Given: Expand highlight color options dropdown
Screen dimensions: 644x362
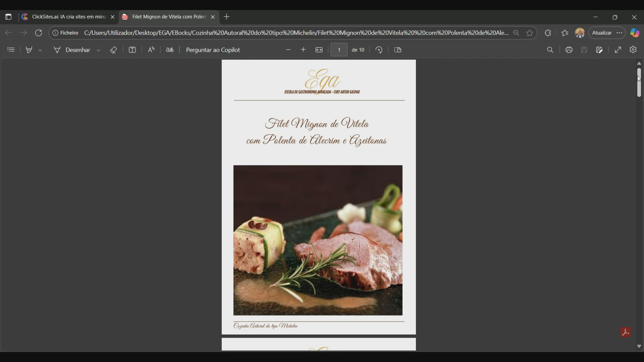Looking at the screenshot, I should (40, 50).
